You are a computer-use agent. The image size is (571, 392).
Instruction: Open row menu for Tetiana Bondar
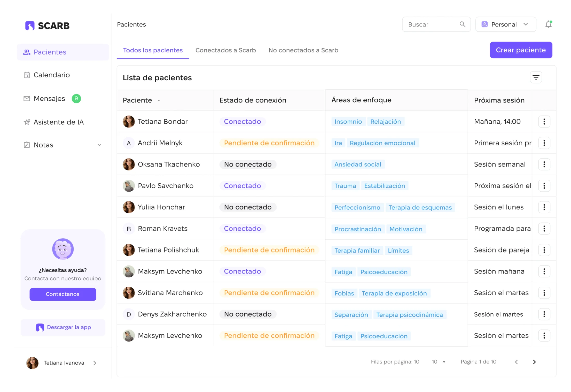point(544,121)
